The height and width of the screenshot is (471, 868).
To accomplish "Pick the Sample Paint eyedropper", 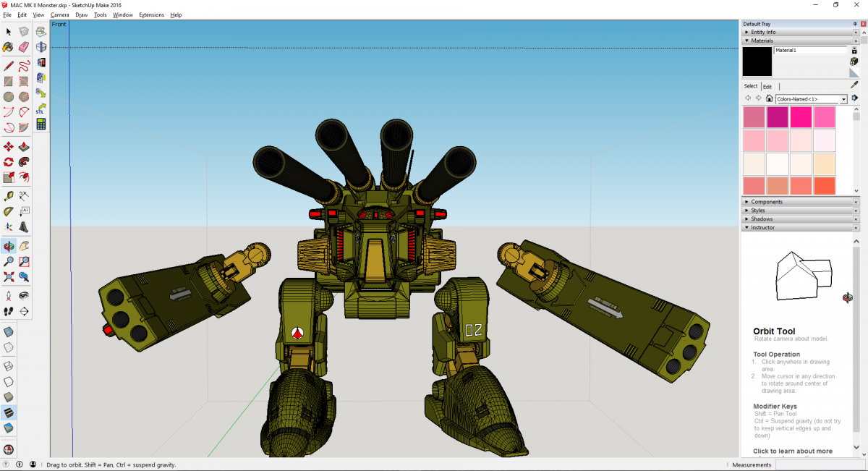I will click(854, 85).
